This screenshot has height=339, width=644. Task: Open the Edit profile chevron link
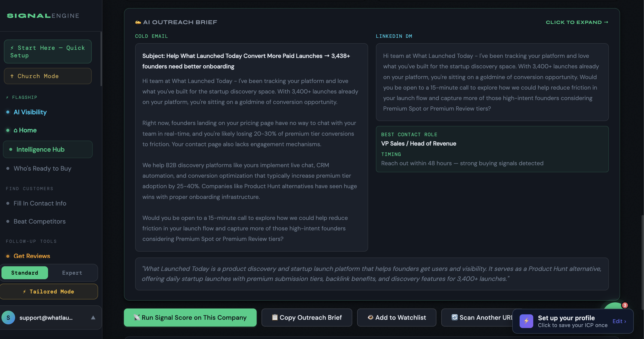point(619,321)
